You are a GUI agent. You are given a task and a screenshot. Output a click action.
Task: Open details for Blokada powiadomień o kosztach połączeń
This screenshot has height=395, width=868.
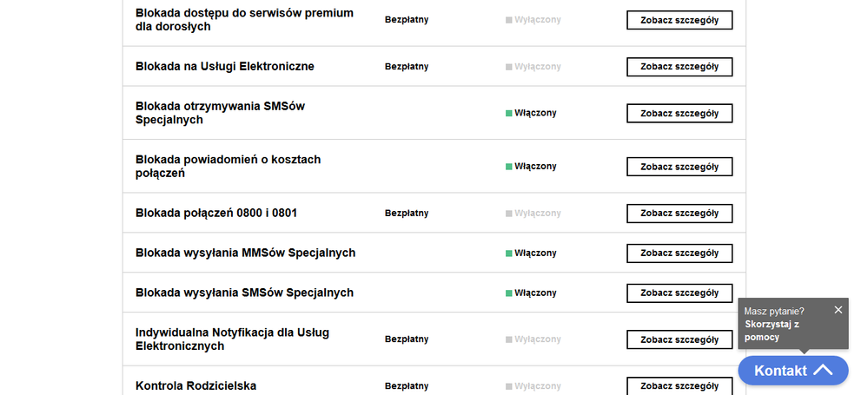click(679, 167)
